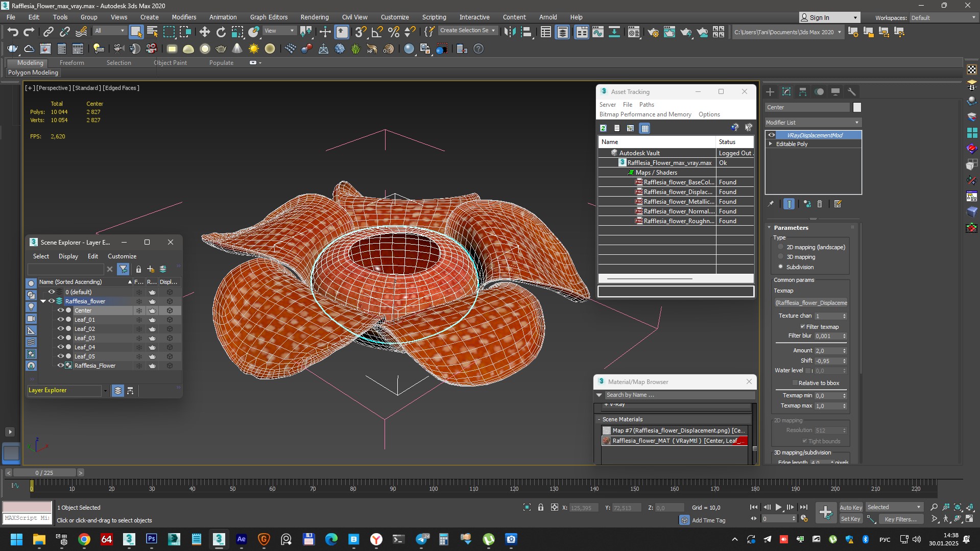This screenshot has width=980, height=551.
Task: Toggle the Filter texmap checkbox
Action: [x=803, y=327]
